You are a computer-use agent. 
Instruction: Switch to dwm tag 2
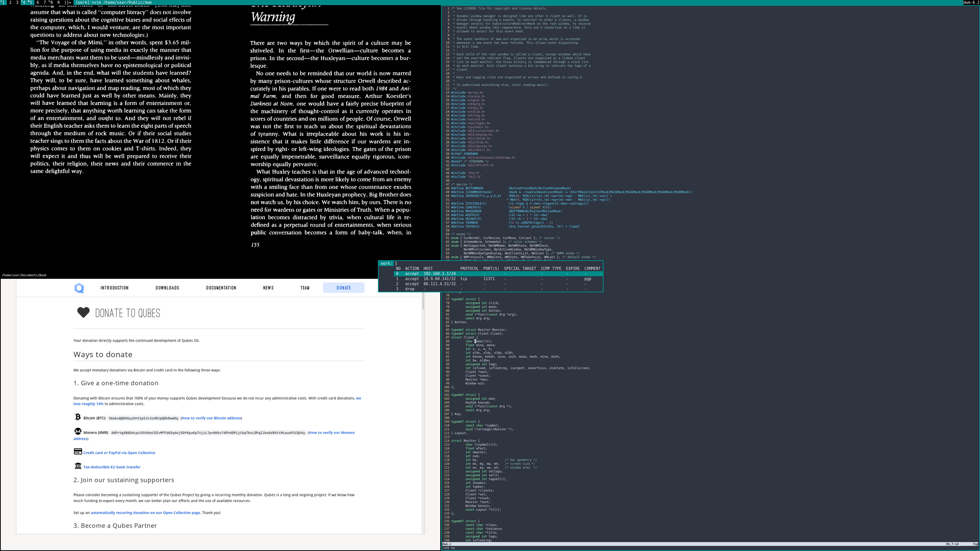pyautogui.click(x=10, y=2)
